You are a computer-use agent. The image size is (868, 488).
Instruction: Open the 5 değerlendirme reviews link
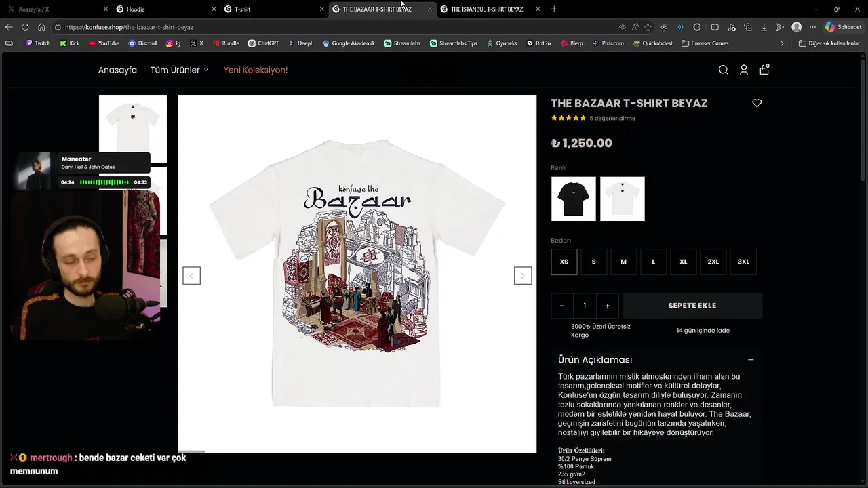pyautogui.click(x=612, y=118)
